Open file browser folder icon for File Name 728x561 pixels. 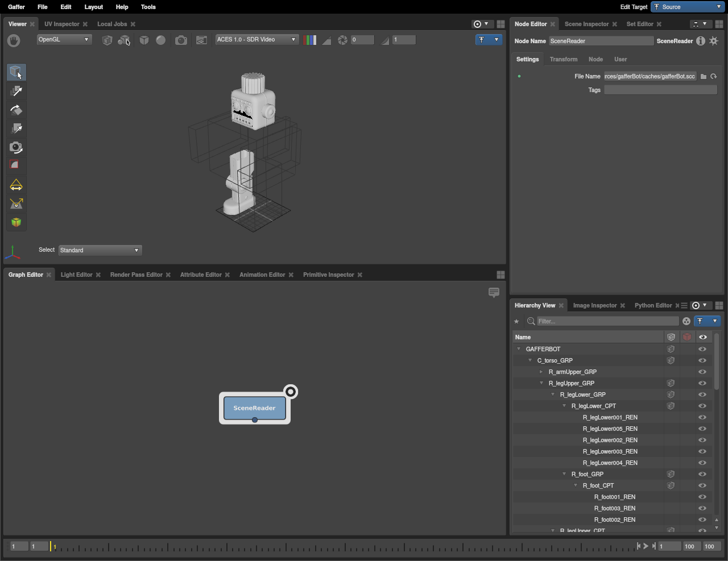pyautogui.click(x=704, y=76)
